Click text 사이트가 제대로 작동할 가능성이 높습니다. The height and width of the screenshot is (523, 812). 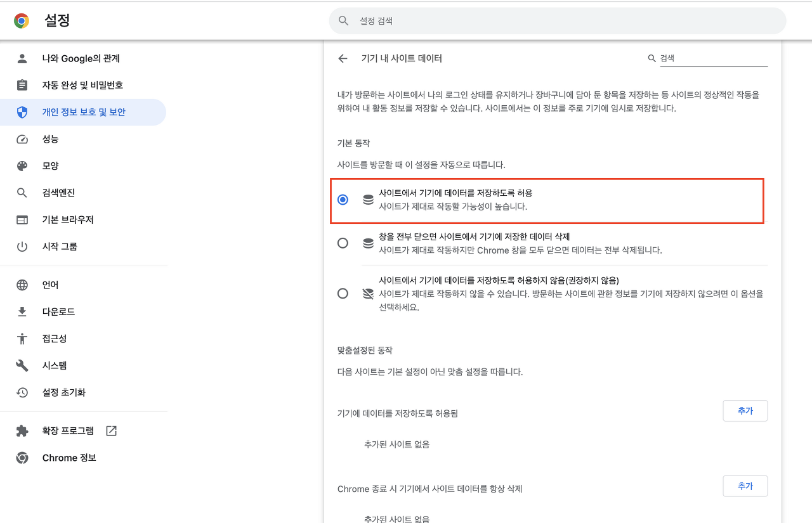453,207
